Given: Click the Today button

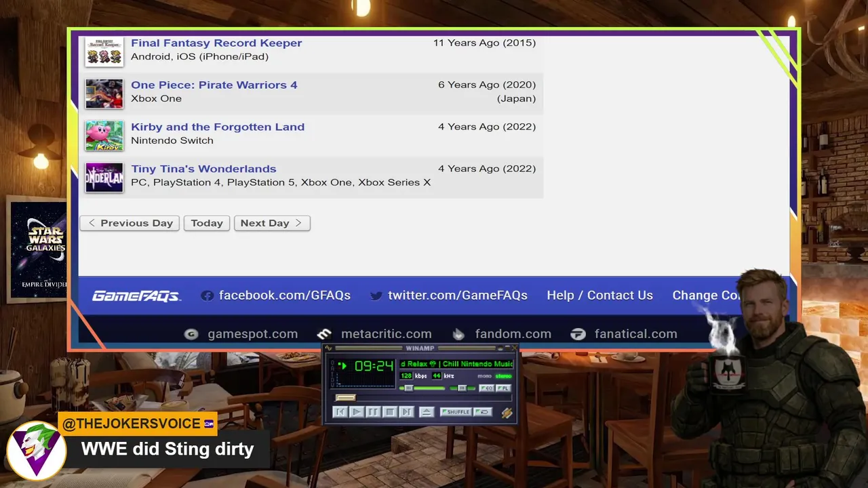Looking at the screenshot, I should click(207, 223).
